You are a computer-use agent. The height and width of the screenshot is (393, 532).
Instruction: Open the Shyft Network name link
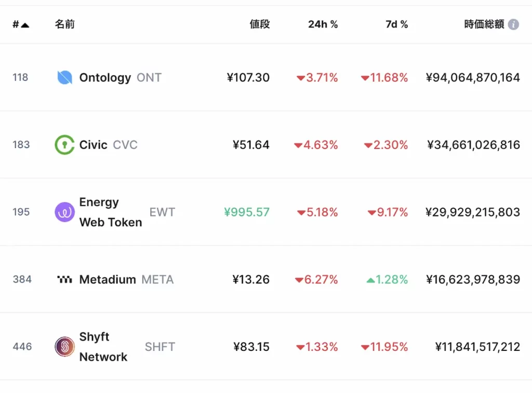[x=103, y=347]
